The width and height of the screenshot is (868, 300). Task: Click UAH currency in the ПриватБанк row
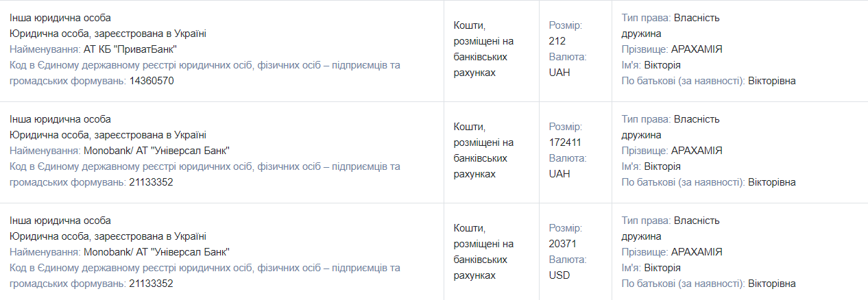pos(559,73)
